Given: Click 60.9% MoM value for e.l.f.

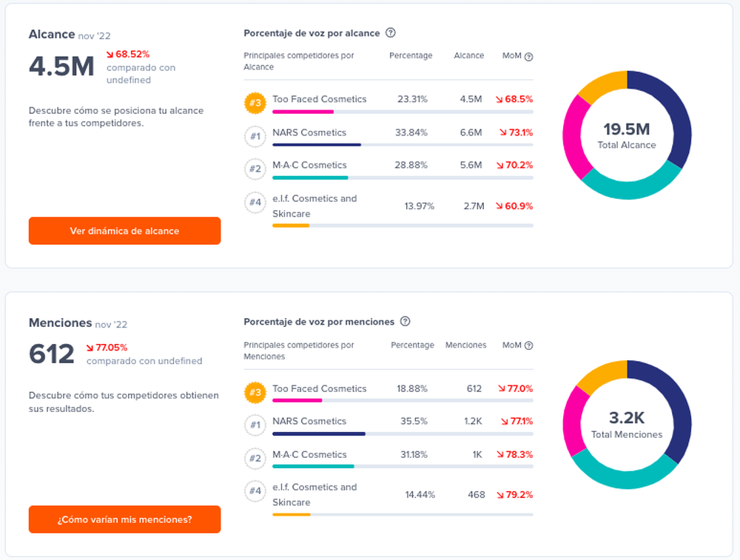Looking at the screenshot, I should click(519, 206).
